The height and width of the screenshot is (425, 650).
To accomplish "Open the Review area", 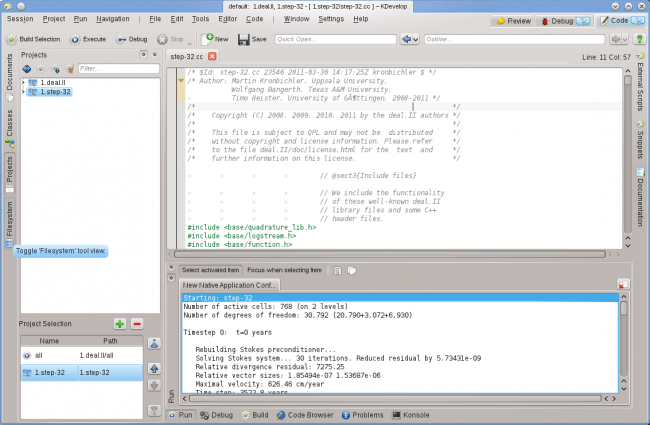I will point(513,21).
